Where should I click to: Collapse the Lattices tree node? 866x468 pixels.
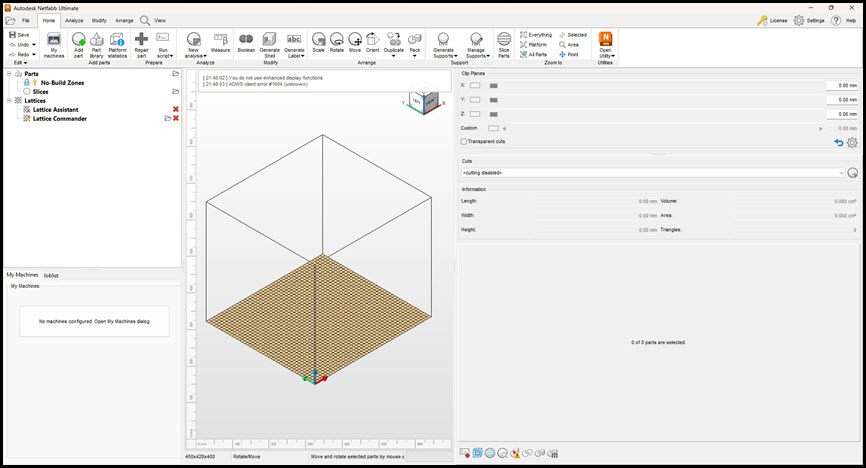(x=9, y=101)
